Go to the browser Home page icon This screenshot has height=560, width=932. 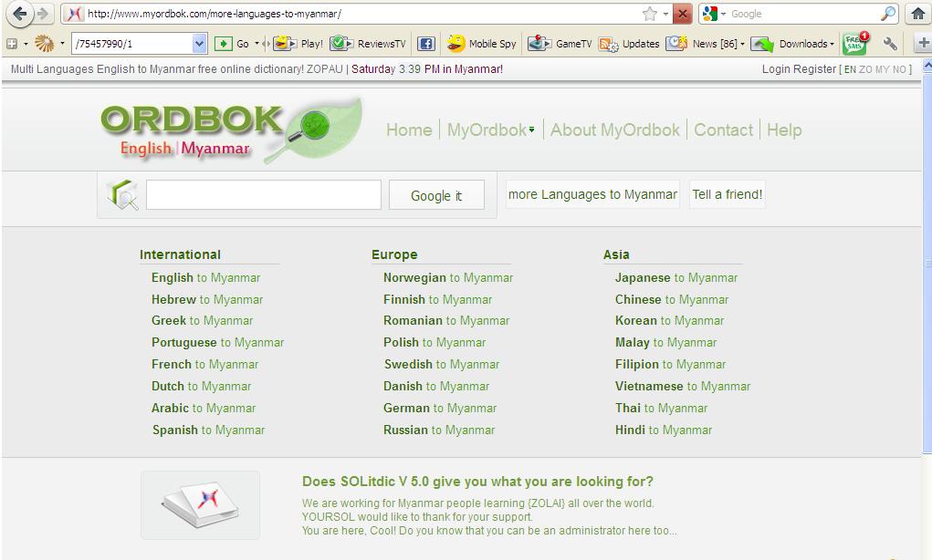pos(918,14)
